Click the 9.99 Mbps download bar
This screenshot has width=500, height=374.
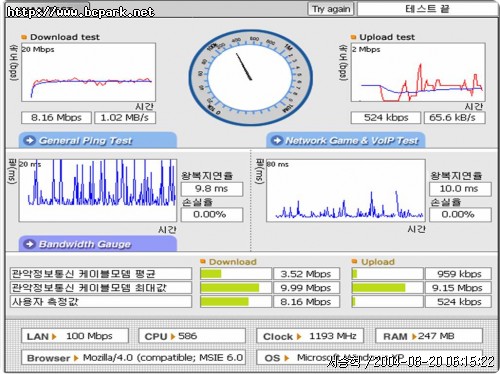[236, 288]
